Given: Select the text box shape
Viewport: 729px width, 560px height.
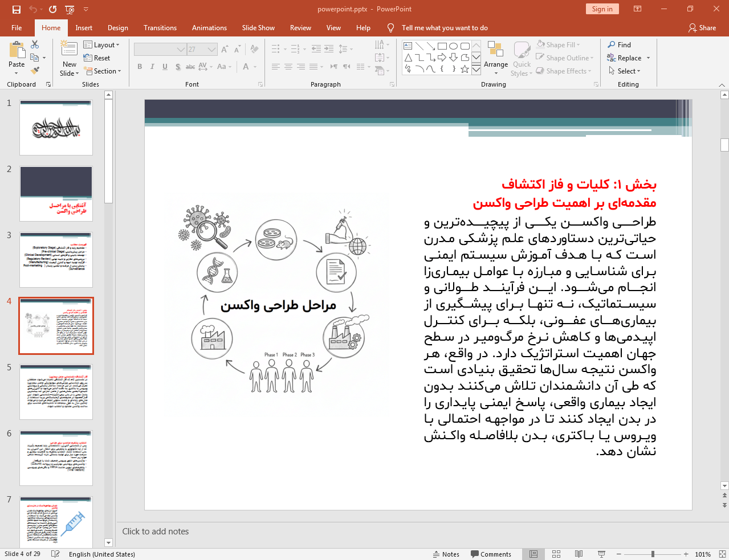Looking at the screenshot, I should pos(408,46).
